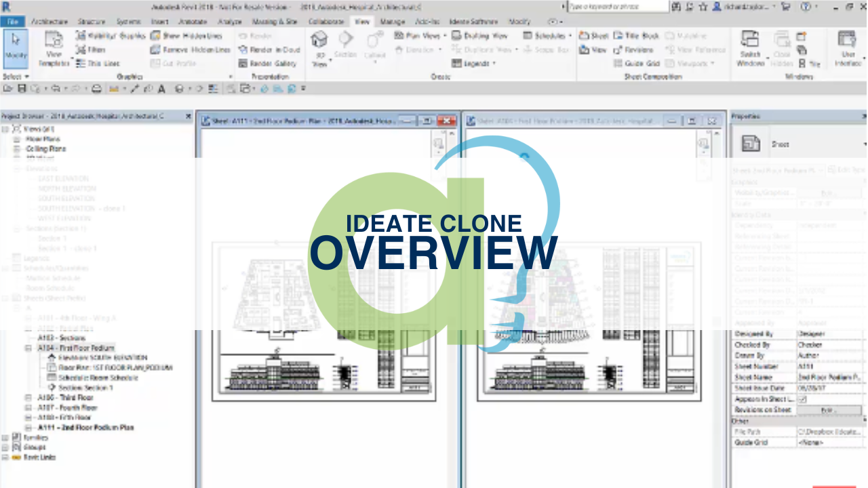The width and height of the screenshot is (868, 488).
Task: Toggle Thin Lines display
Action: coord(97,63)
